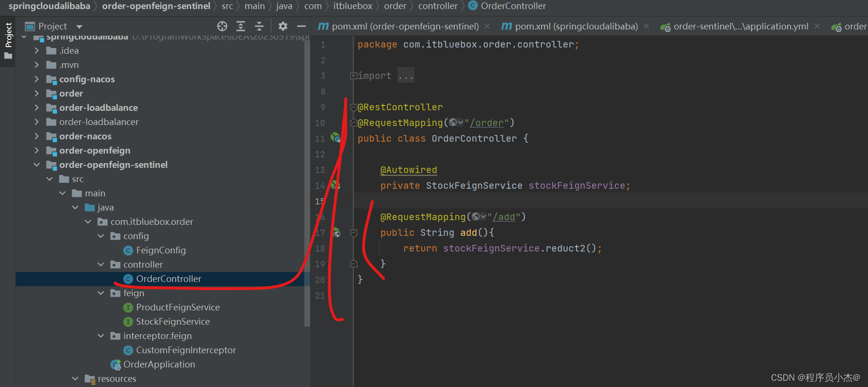The height and width of the screenshot is (387, 868).
Task: Select CustomFeignInterceptor class
Action: [186, 350]
